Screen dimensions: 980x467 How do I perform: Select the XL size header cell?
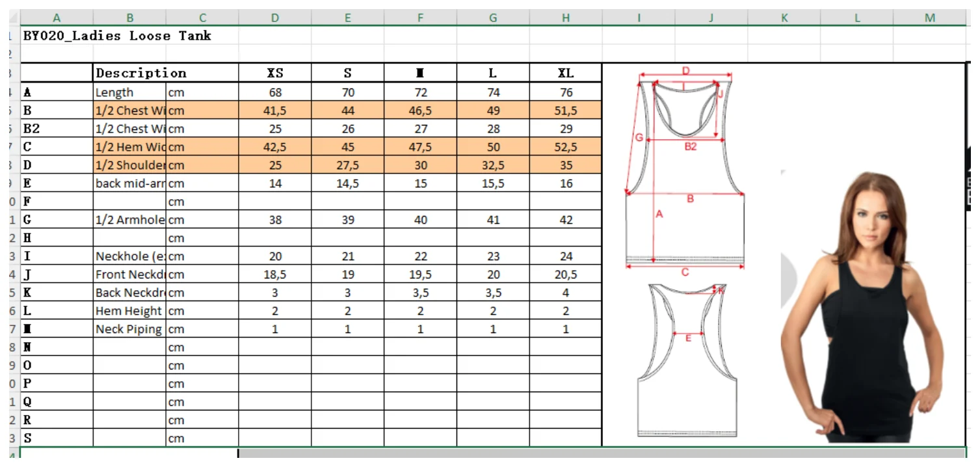(566, 73)
